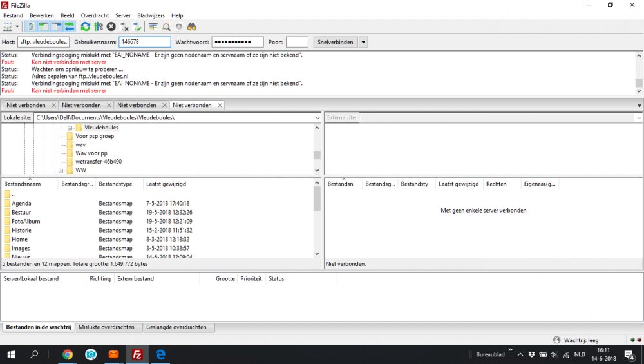This screenshot has width=644, height=364.
Task: Click the process queue toolbar icon
Action: pyautogui.click(x=98, y=26)
